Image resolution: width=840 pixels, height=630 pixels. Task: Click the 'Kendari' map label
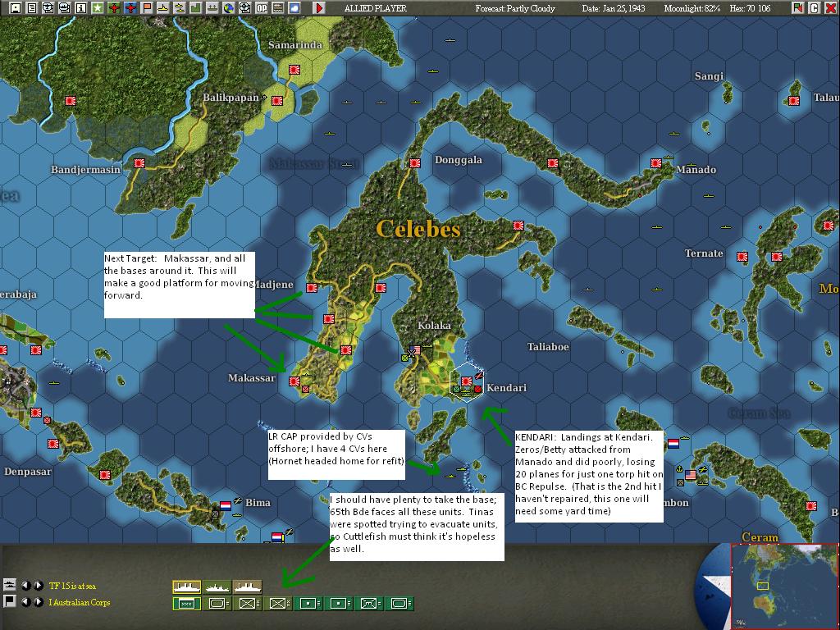coord(506,387)
